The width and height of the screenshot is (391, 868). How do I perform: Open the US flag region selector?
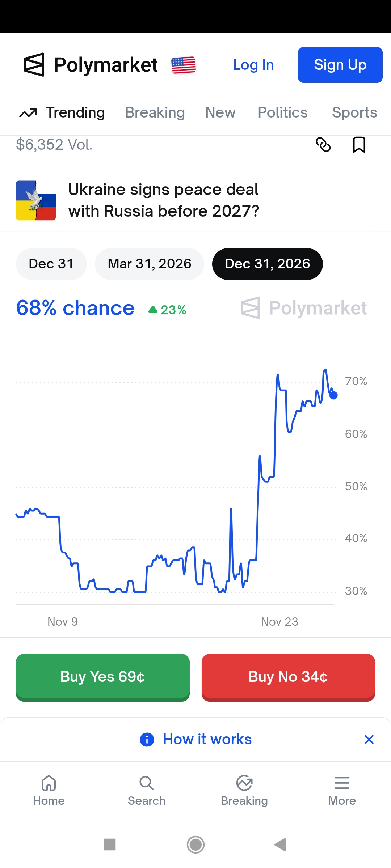pyautogui.click(x=184, y=65)
